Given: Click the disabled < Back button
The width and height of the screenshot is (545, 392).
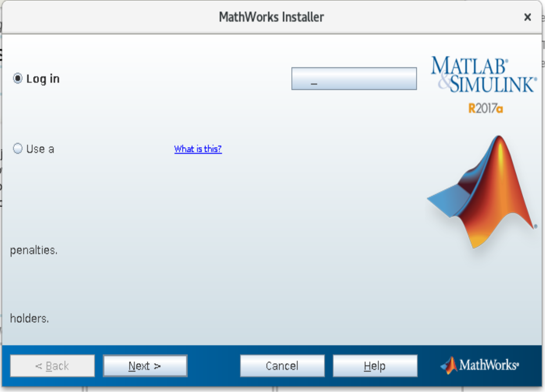Looking at the screenshot, I should point(52,366).
